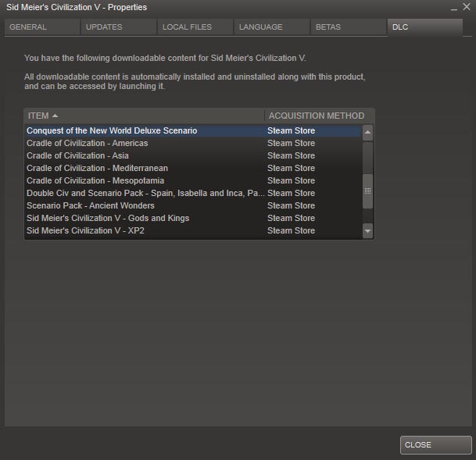Select Double Civ and Scenario Pack row
The height and width of the screenshot is (460, 476).
point(193,193)
